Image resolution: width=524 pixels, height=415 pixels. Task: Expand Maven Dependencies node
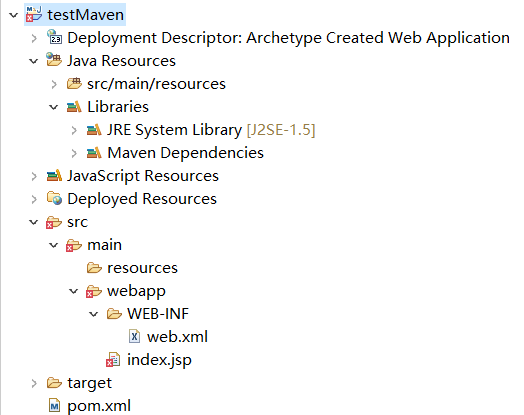point(74,153)
